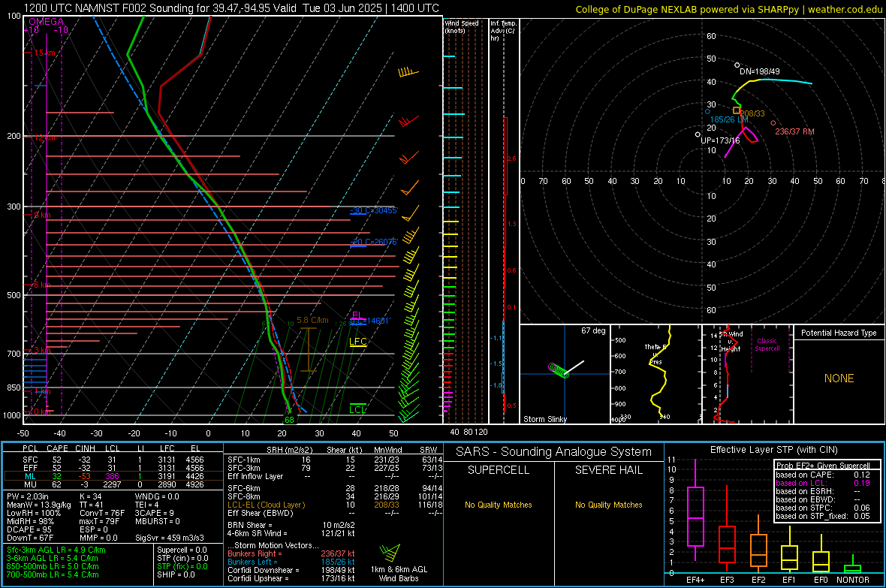Click the Sfc-3km AGL LR value
Viewport: 886px width, 588px height.
click(x=56, y=550)
